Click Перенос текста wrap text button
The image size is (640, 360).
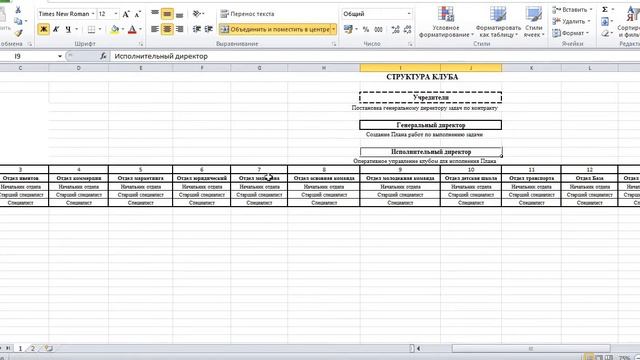(x=248, y=14)
